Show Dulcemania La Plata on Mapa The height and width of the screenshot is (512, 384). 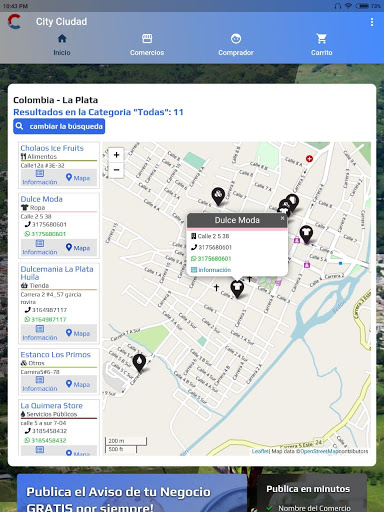[x=78, y=333]
